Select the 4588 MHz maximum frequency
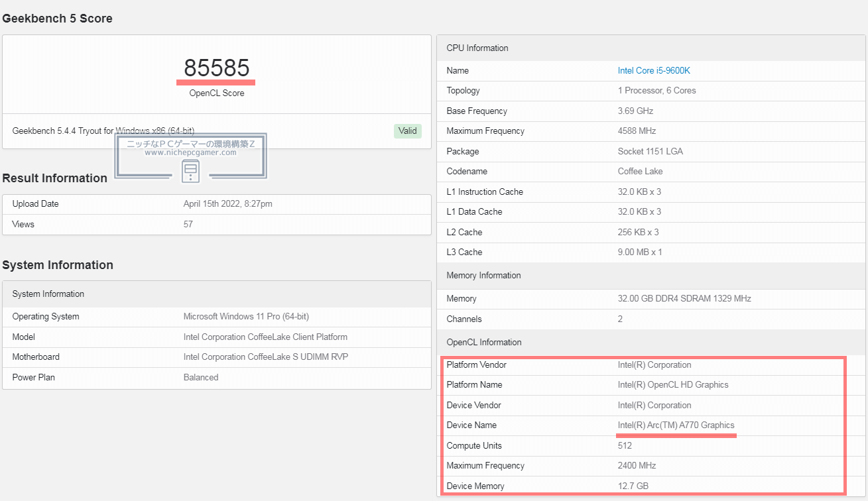This screenshot has width=868, height=501. 637,131
